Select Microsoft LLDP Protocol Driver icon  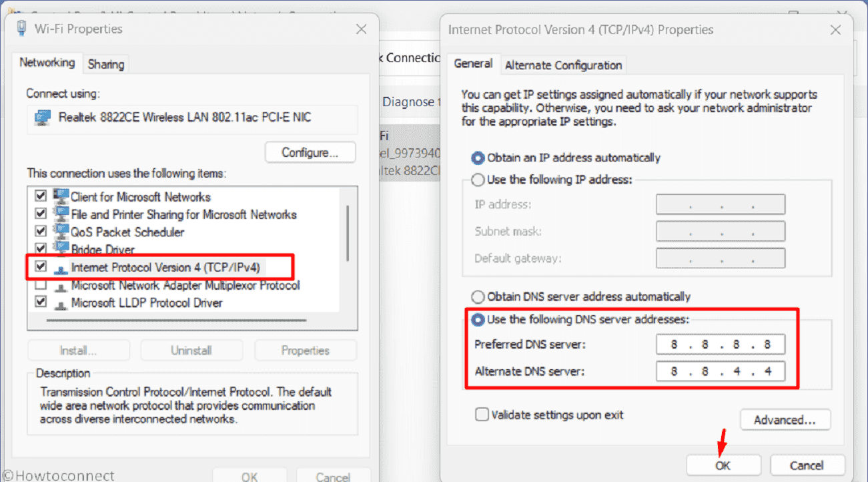tap(61, 302)
